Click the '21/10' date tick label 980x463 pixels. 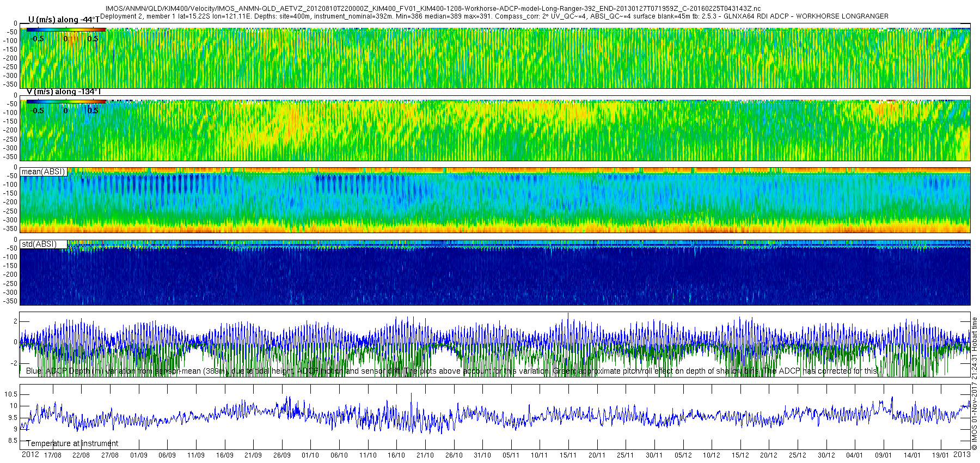pos(425,455)
